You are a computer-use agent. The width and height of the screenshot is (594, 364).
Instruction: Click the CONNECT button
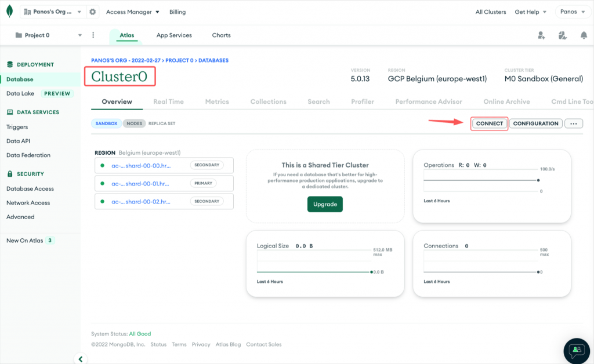tap(489, 123)
